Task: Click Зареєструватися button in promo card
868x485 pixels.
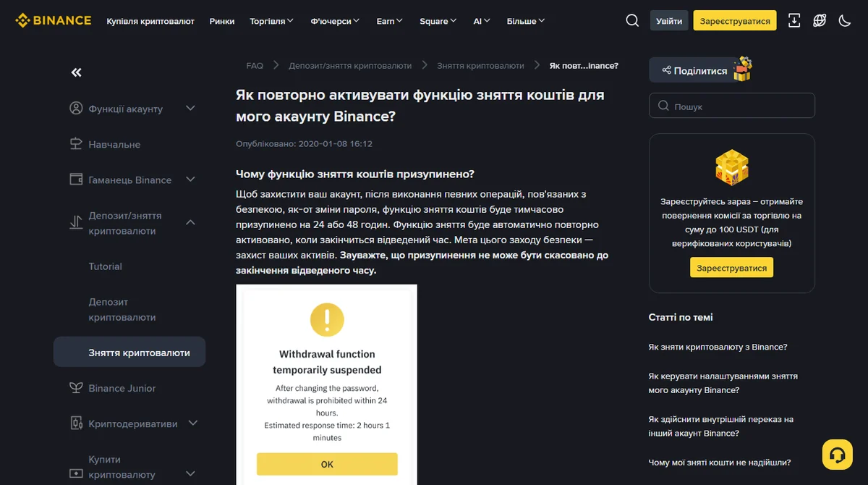Action: coord(731,268)
